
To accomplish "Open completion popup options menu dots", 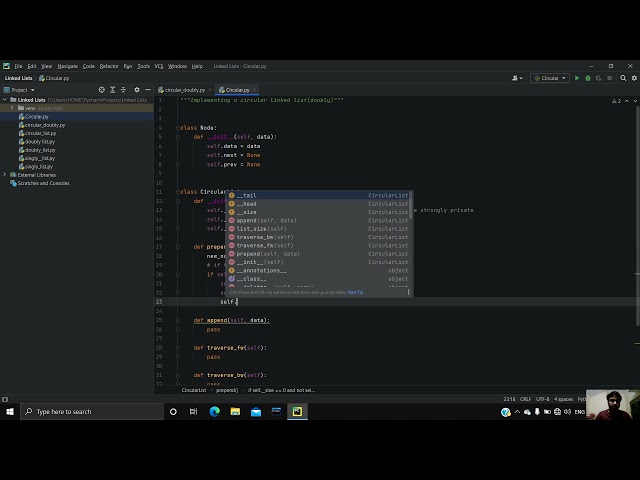I will coord(408,292).
